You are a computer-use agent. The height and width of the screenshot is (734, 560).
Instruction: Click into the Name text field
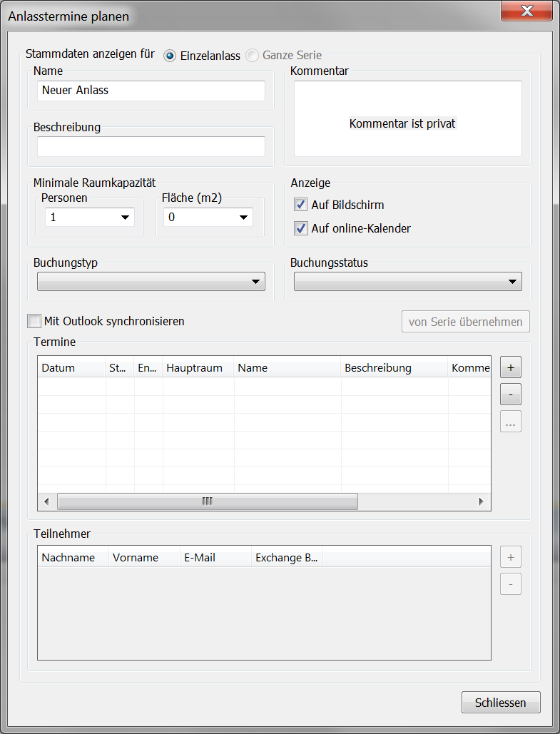click(x=151, y=91)
